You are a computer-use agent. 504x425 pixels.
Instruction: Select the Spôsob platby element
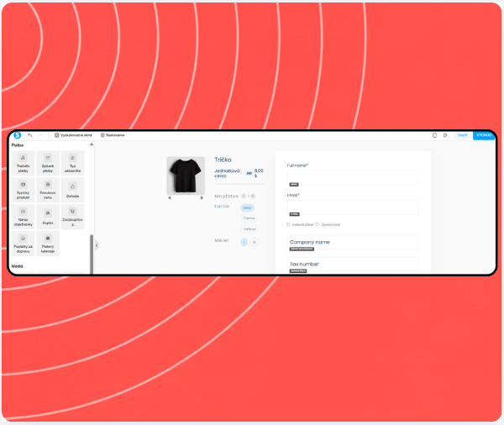[48, 163]
